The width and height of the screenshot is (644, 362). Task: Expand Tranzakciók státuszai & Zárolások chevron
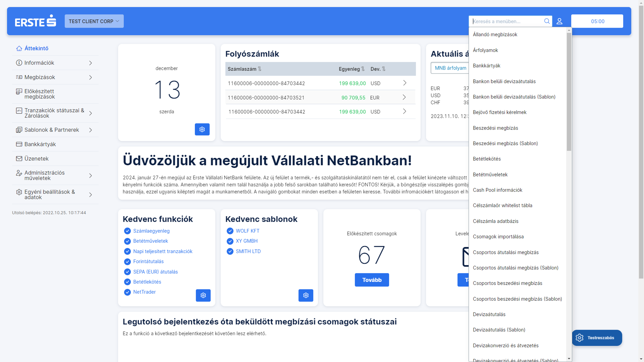click(x=90, y=113)
